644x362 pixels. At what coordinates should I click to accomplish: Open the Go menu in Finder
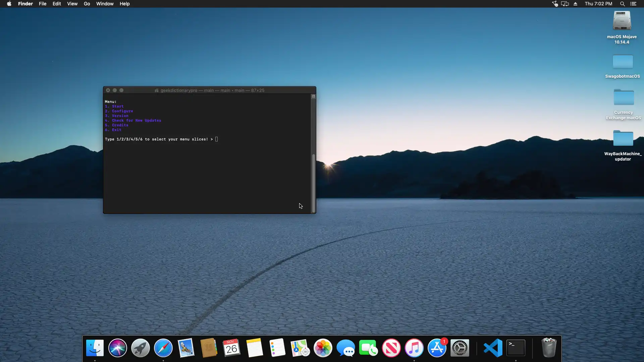tap(87, 4)
